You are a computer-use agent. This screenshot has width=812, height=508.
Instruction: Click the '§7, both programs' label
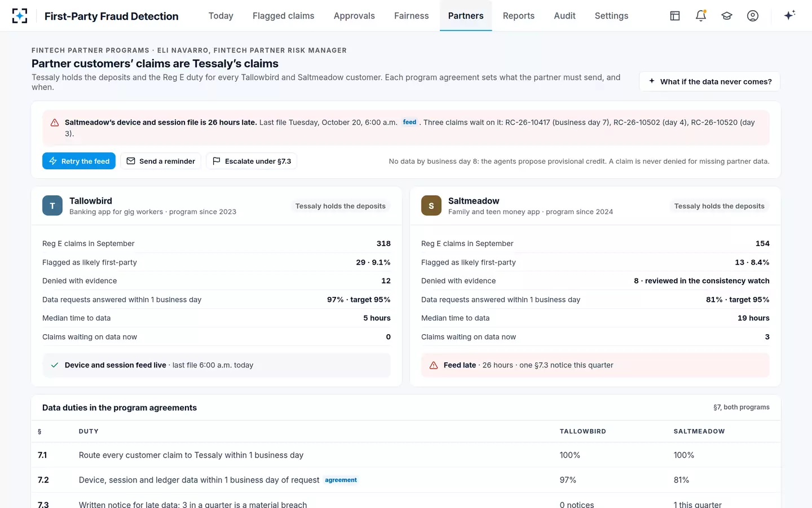pos(741,407)
